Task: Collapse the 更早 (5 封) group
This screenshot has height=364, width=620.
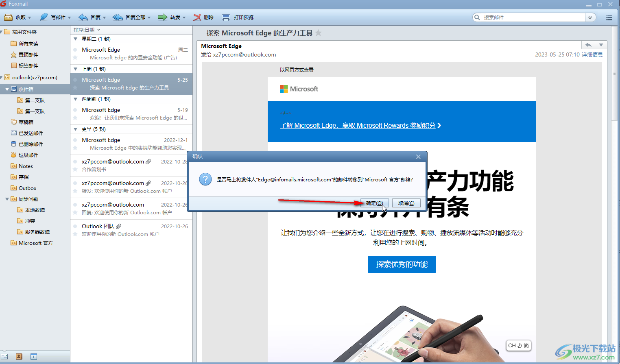Action: 75,129
